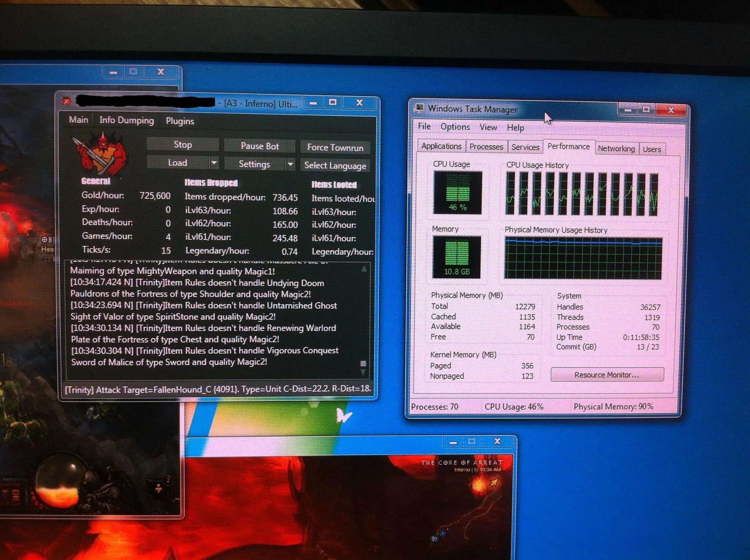Image resolution: width=750 pixels, height=560 pixels.
Task: Click iLvl63/hour value 108.66
Action: click(285, 211)
